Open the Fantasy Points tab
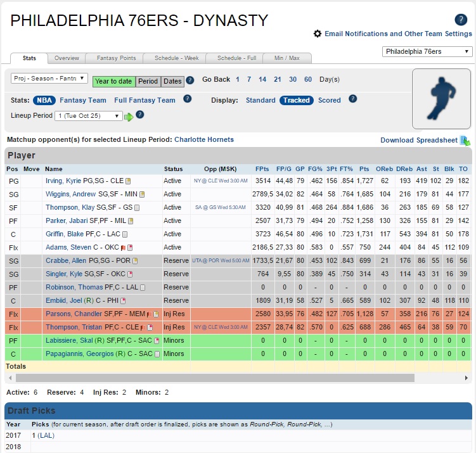Image resolution: width=476 pixels, height=453 pixels. coord(116,58)
